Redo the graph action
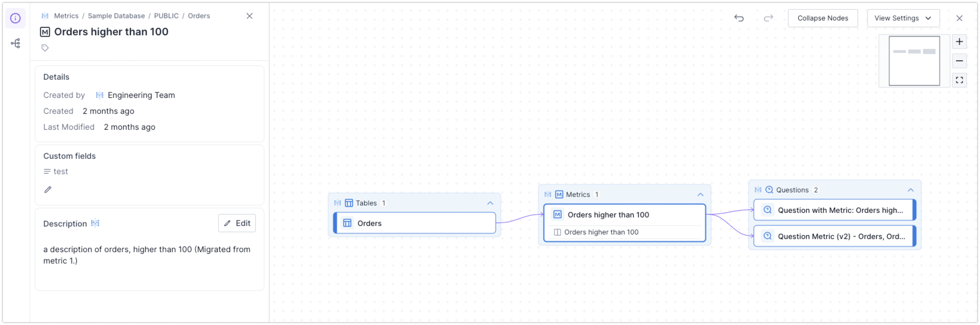980x325 pixels. point(769,18)
